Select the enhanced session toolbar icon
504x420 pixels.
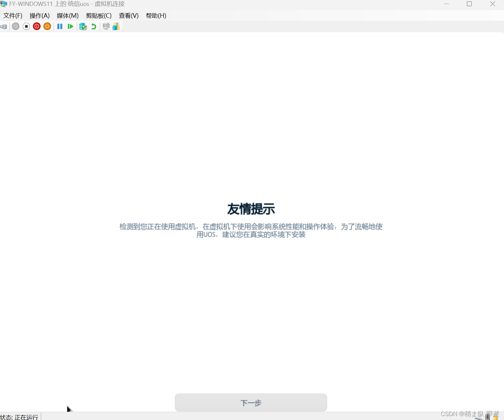[x=106, y=26]
